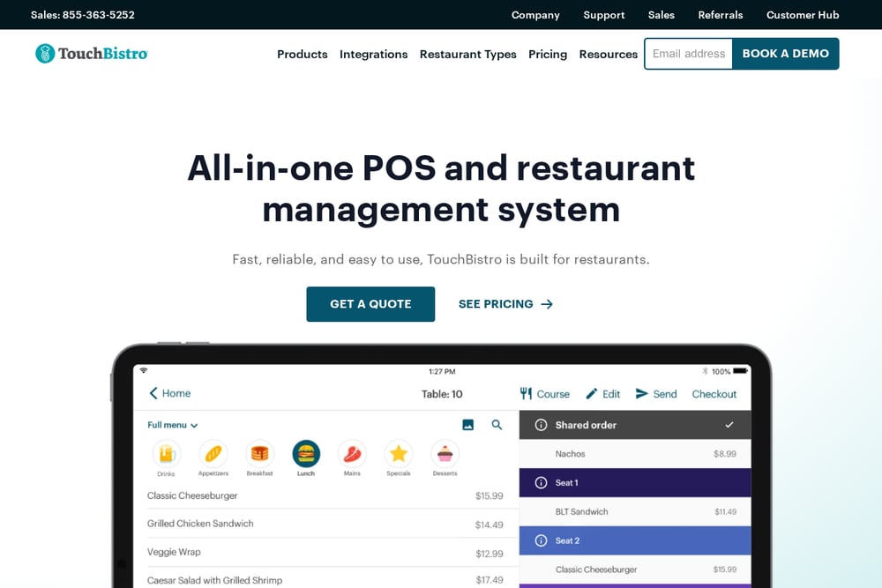The height and width of the screenshot is (588, 882).
Task: Click the Shared order checkmark
Action: tap(729, 425)
